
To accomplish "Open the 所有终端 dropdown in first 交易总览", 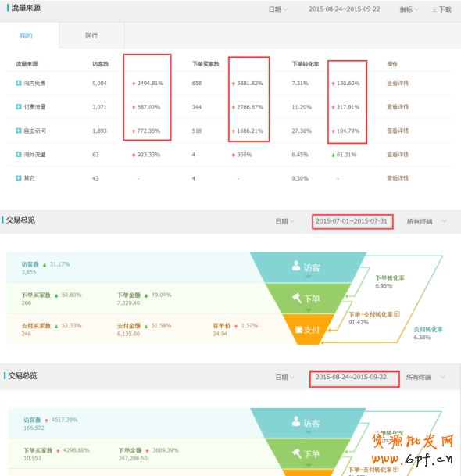I will click(427, 221).
